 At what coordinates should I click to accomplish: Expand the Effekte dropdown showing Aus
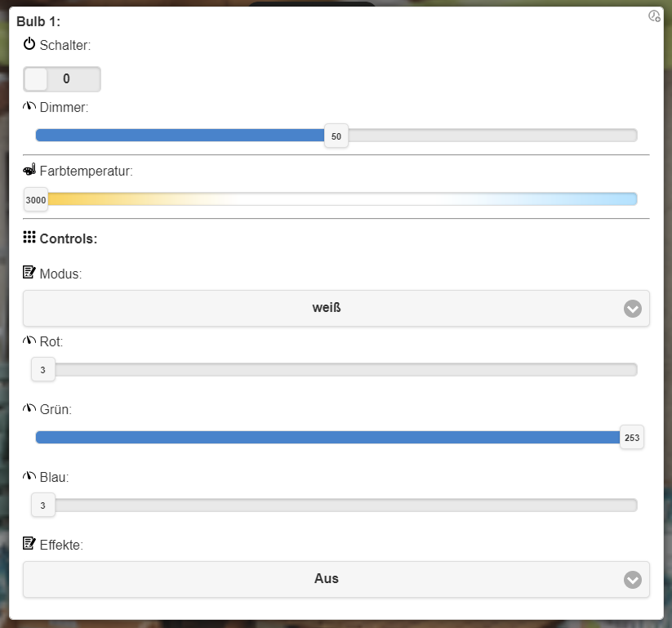pyautogui.click(x=336, y=579)
